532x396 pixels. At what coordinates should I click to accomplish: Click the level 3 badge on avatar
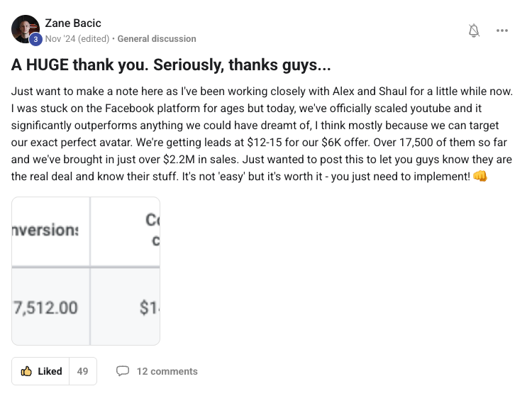point(35,40)
